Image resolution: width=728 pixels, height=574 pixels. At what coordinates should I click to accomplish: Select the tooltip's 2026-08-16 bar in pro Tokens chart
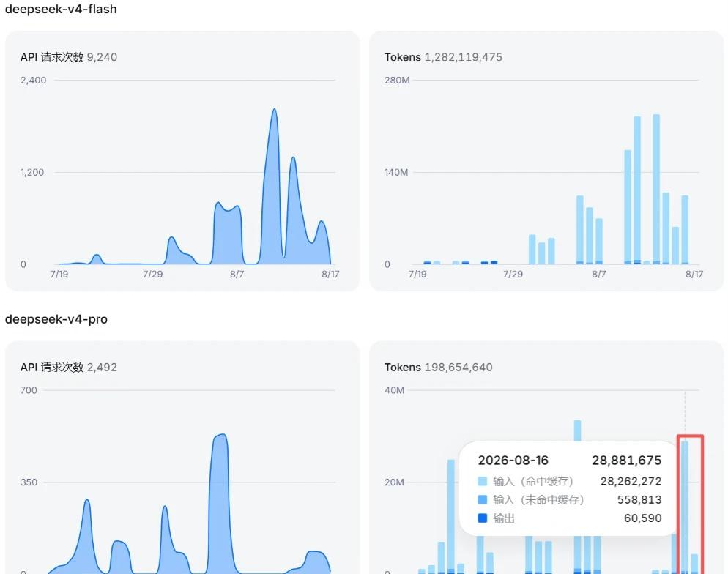coord(685,507)
